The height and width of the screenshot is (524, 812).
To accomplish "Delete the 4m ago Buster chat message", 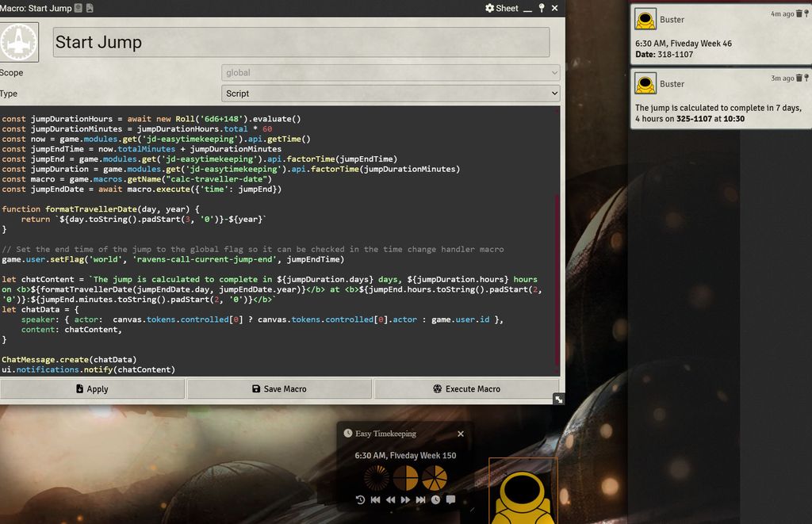I will coord(799,14).
